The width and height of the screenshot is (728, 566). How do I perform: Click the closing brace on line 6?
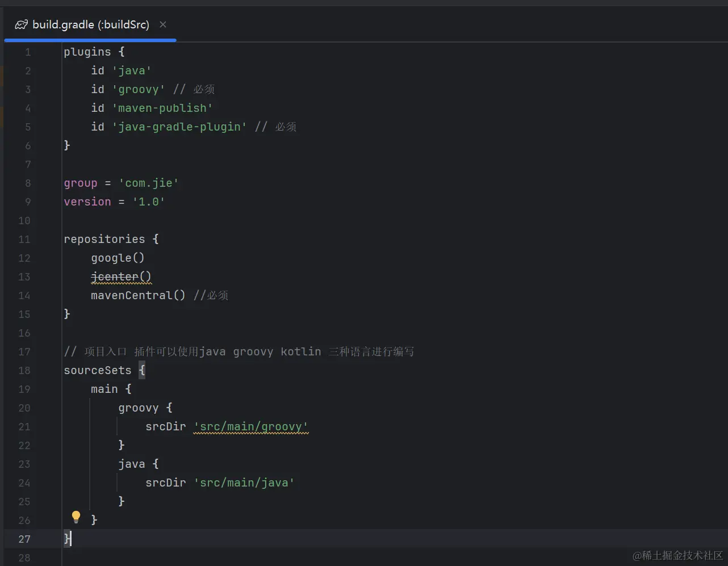coord(67,145)
